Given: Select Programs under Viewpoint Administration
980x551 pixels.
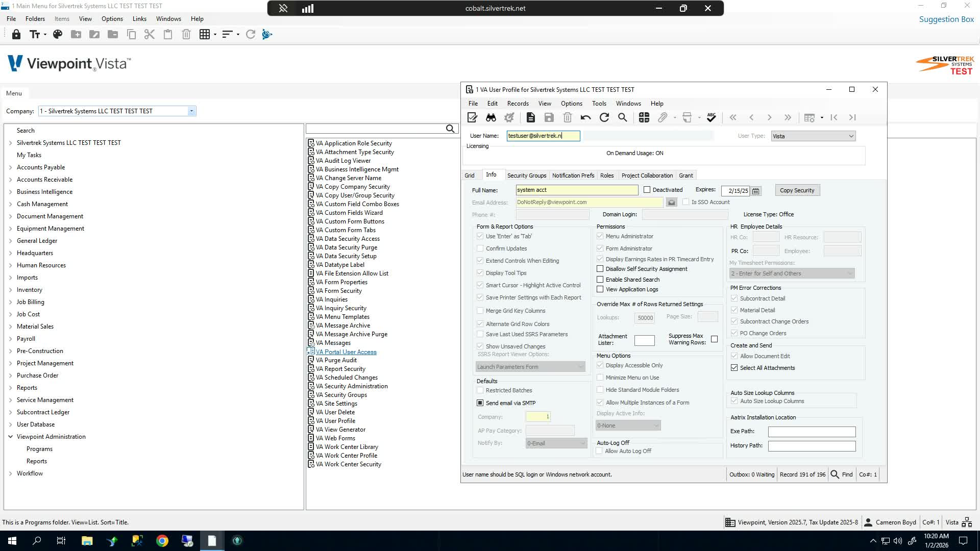Looking at the screenshot, I should 39,449.
